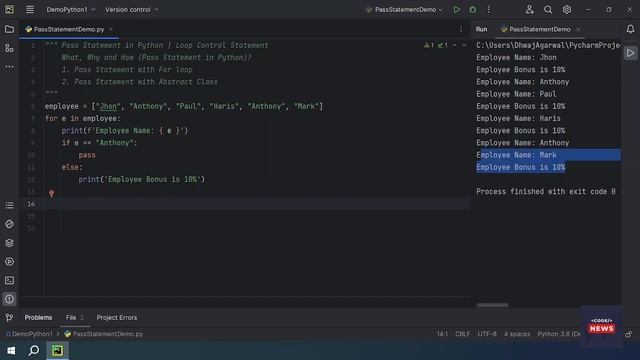Change file encoding UTF-8 in status bar

pyautogui.click(x=487, y=334)
